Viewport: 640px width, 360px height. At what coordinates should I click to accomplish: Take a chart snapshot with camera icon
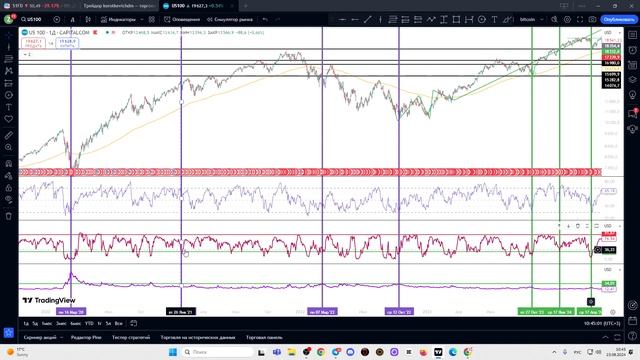tap(592, 19)
